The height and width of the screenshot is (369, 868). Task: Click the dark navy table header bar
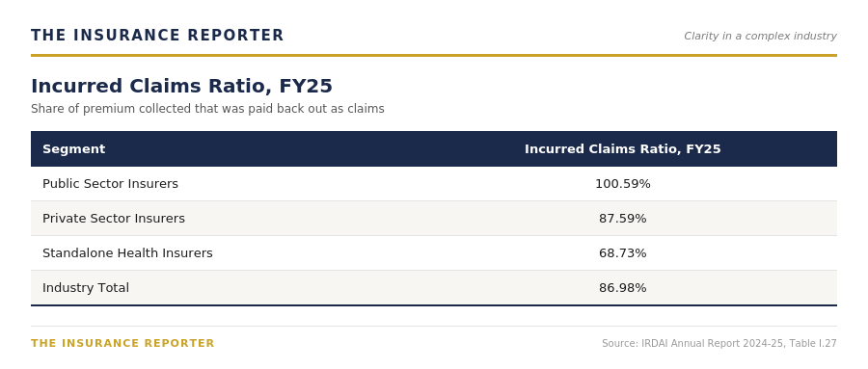434,148
